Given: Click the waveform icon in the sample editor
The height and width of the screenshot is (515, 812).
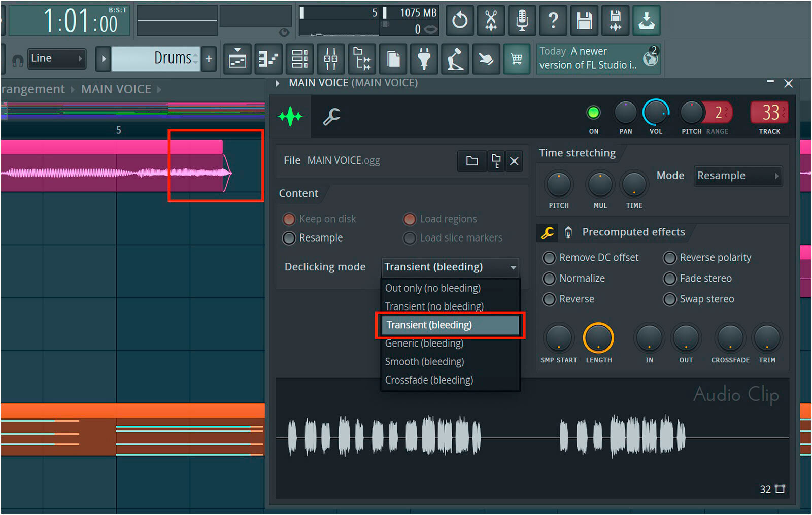Looking at the screenshot, I should click(x=290, y=116).
